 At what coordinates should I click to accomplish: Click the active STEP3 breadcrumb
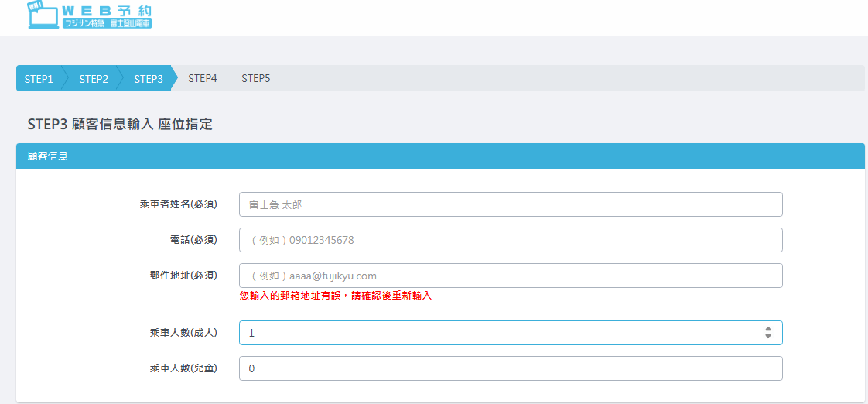[149, 78]
